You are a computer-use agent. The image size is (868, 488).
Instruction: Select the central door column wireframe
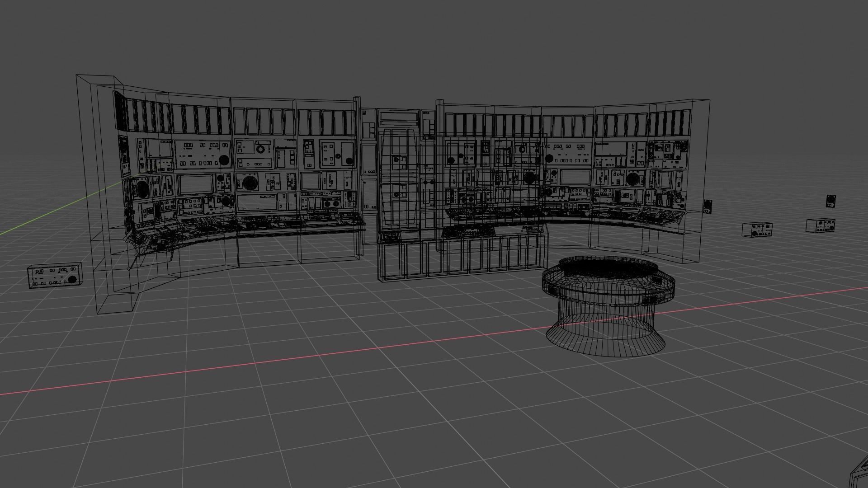pyautogui.click(x=398, y=176)
